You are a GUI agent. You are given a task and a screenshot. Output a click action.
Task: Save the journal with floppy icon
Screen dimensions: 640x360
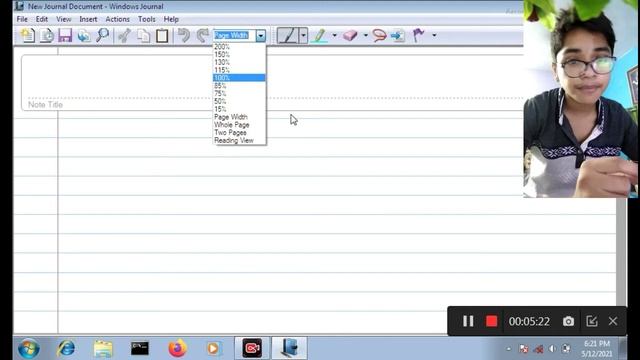coord(65,36)
